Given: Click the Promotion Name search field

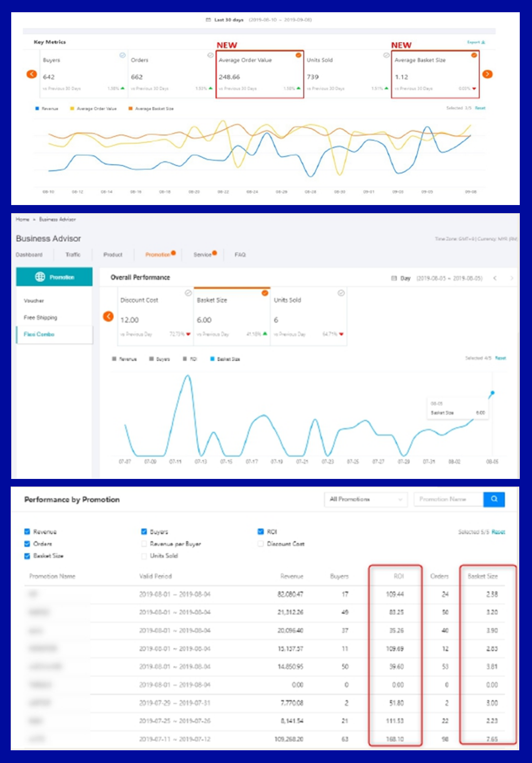Looking at the screenshot, I should 448,499.
